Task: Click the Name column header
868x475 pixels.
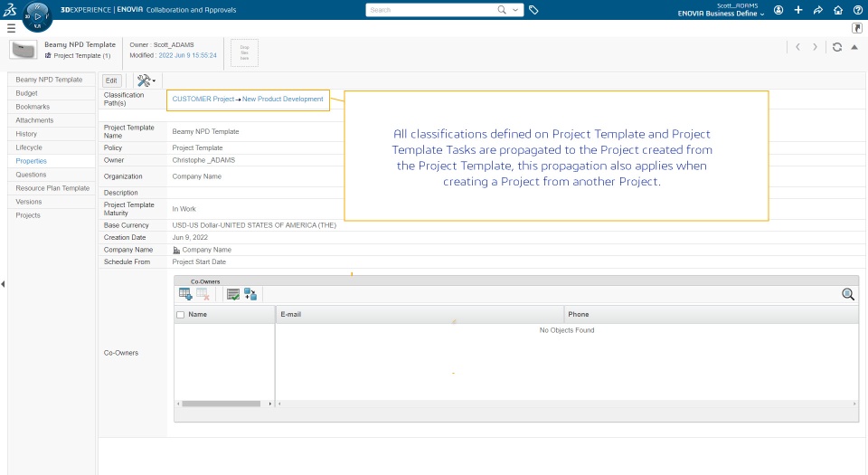Action: pos(198,315)
